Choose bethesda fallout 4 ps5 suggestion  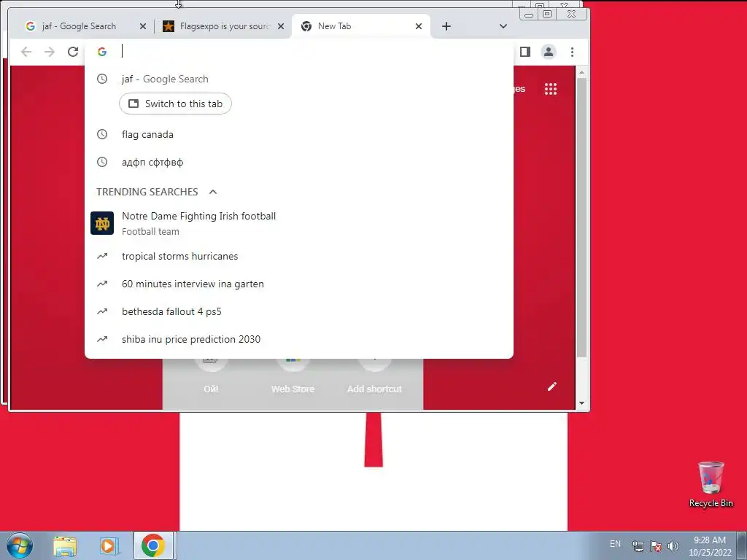[x=298, y=311]
